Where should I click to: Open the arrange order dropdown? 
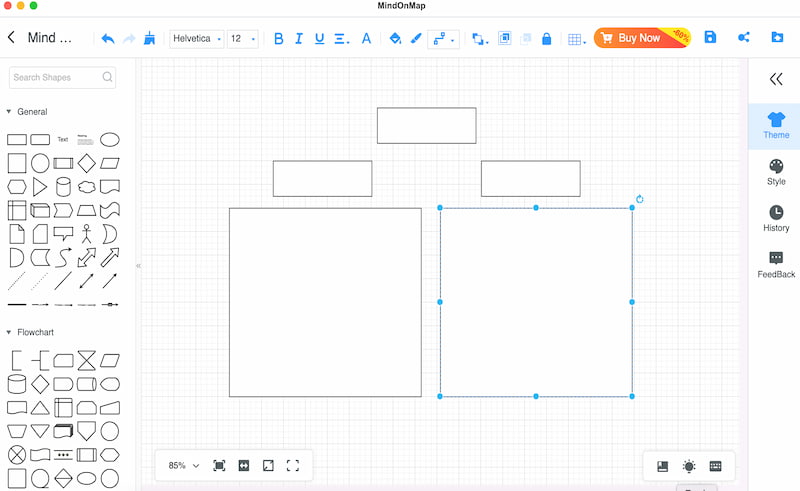tap(480, 39)
